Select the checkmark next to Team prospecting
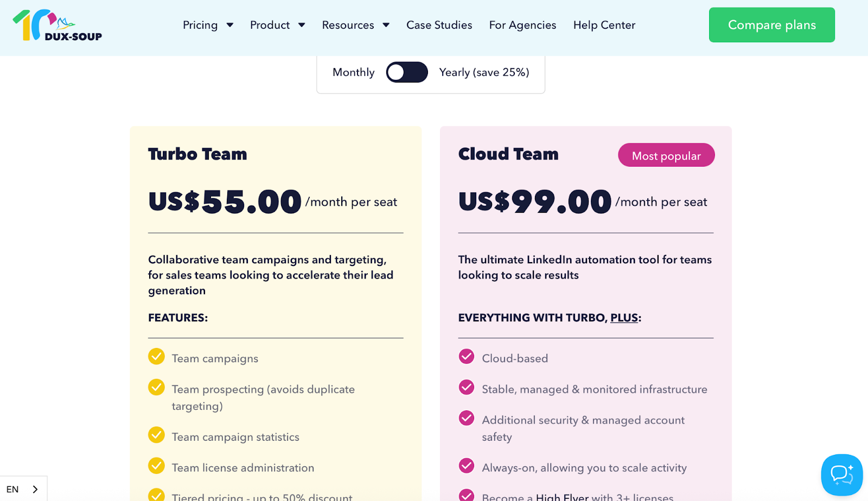 click(156, 388)
